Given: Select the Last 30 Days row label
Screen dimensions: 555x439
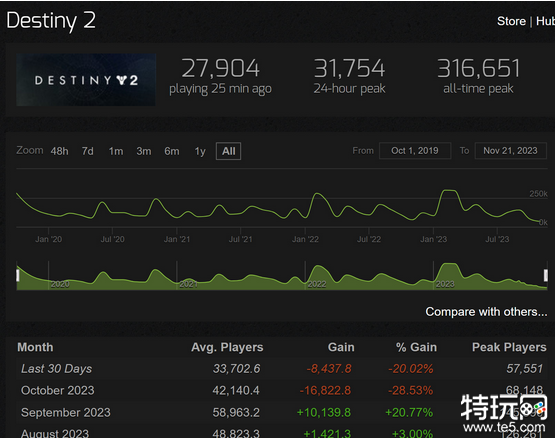Looking at the screenshot, I should (x=56, y=369).
